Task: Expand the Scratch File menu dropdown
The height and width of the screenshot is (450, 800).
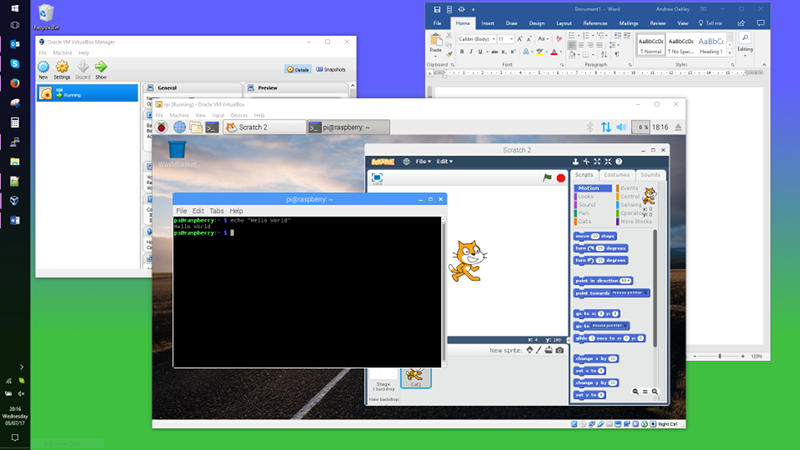Action: tap(423, 161)
